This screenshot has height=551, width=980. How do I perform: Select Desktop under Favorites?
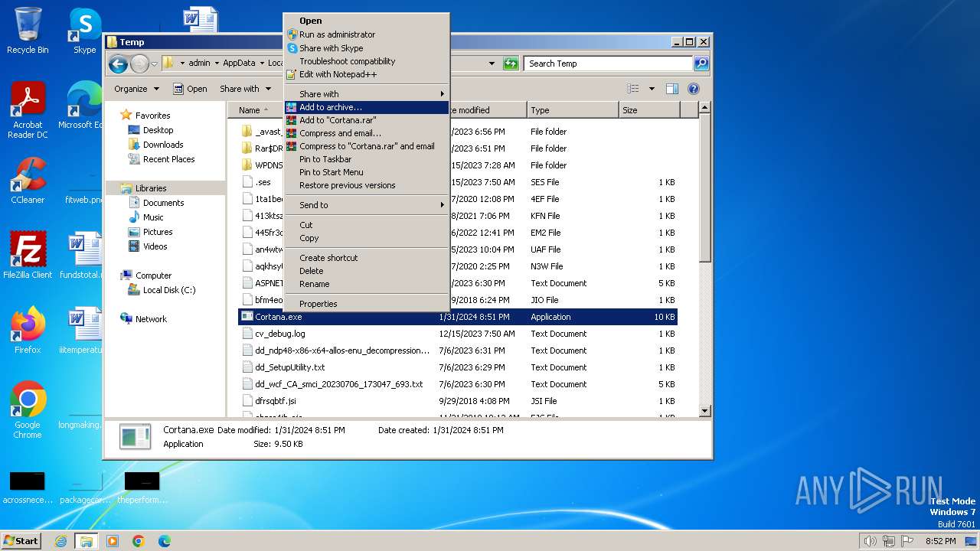pos(158,130)
